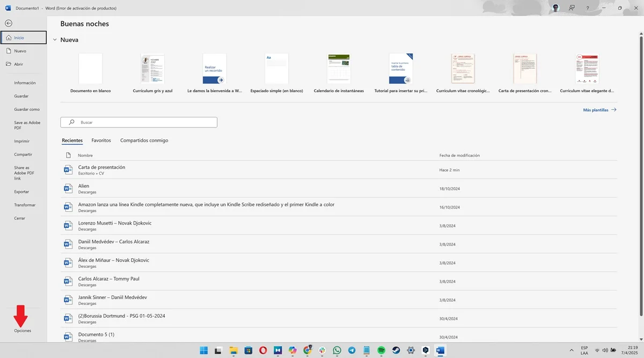This screenshot has width=644, height=358.
Task: Open Chrome from the taskbar
Action: (x=308, y=350)
